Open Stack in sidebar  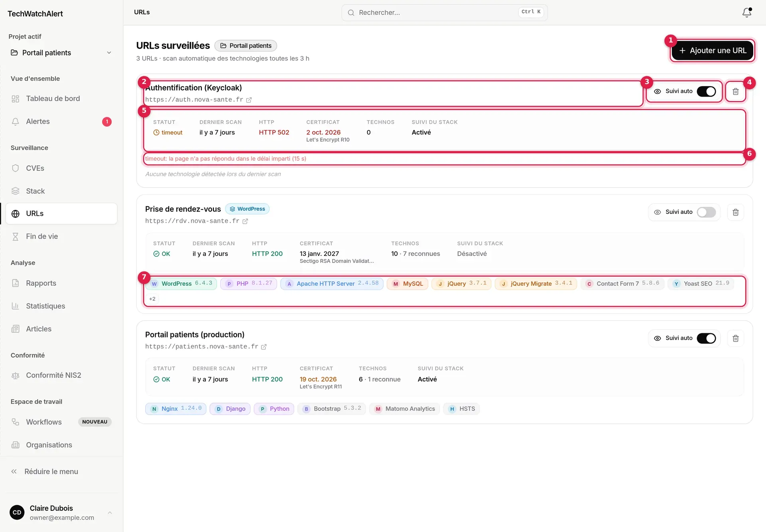(x=61, y=191)
